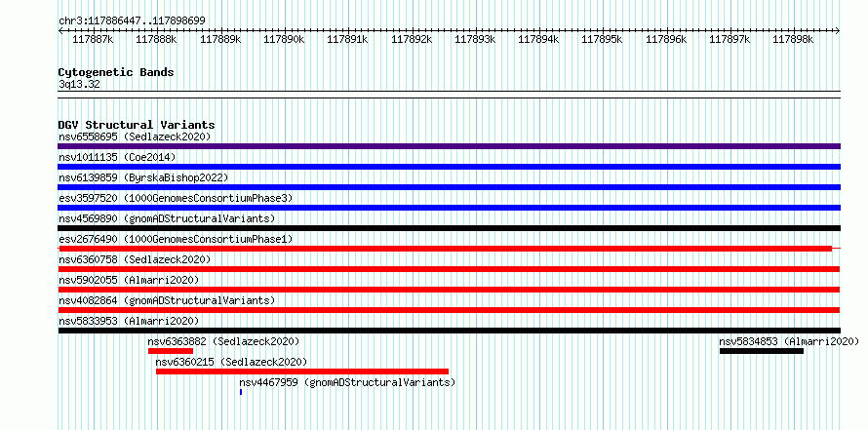This screenshot has height=430, width=868.
Task: Select the 3q13.32 cytogenetic band label
Action: (79, 85)
